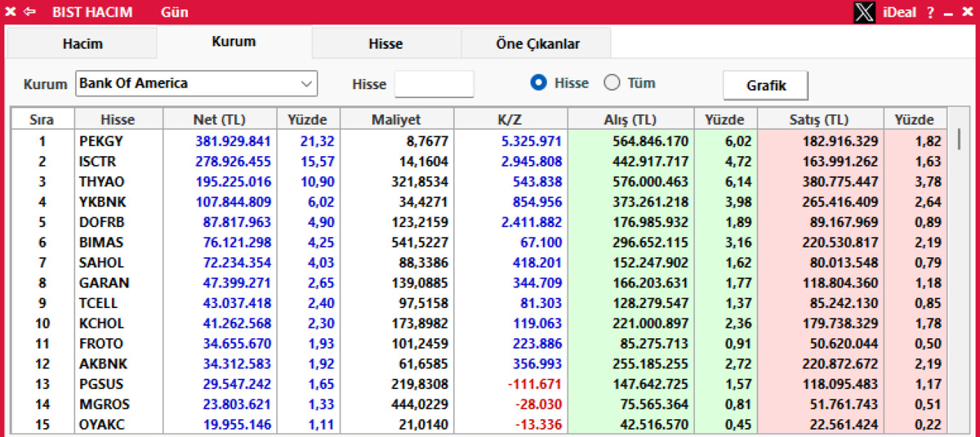This screenshot has width=980, height=437.
Task: Click the Kurum field label
Action: click(45, 84)
